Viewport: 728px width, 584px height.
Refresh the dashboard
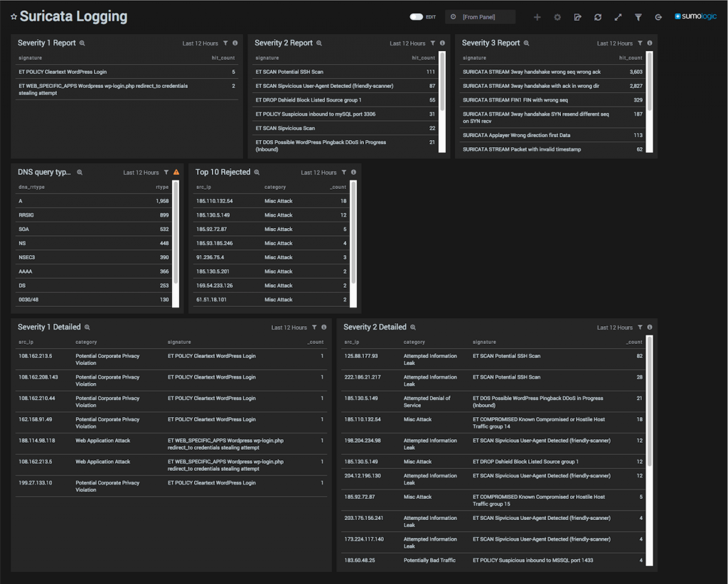[x=598, y=17]
